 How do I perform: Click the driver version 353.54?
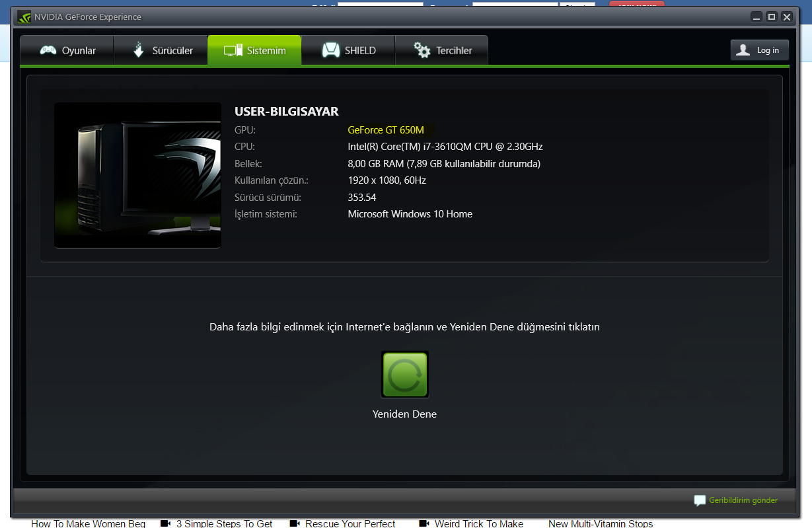click(x=362, y=198)
